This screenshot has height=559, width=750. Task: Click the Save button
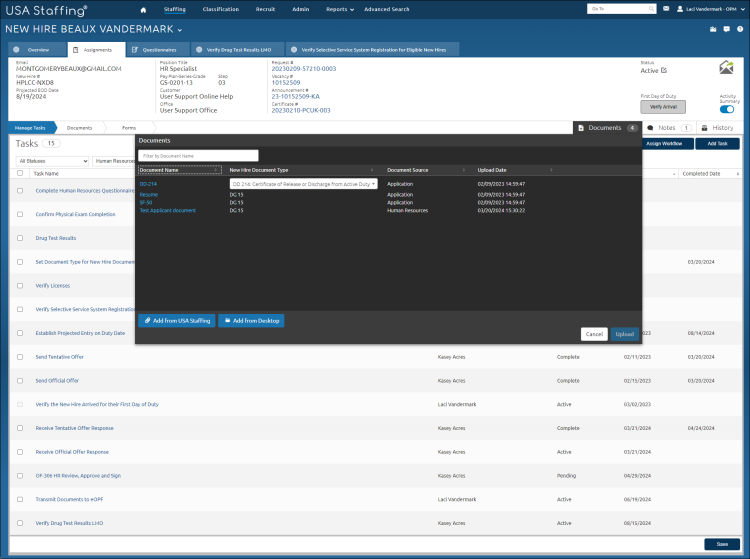(722, 544)
